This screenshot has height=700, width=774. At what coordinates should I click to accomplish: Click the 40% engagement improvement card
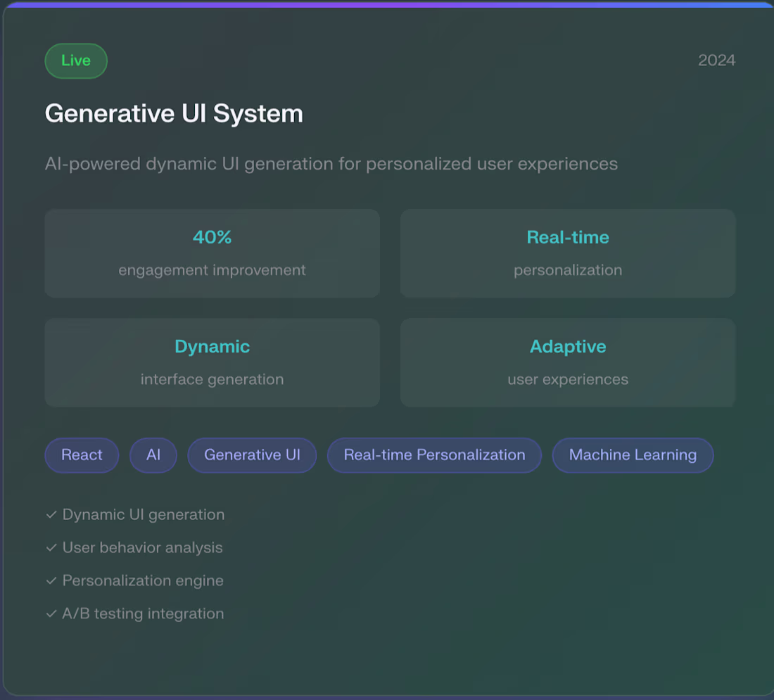212,253
